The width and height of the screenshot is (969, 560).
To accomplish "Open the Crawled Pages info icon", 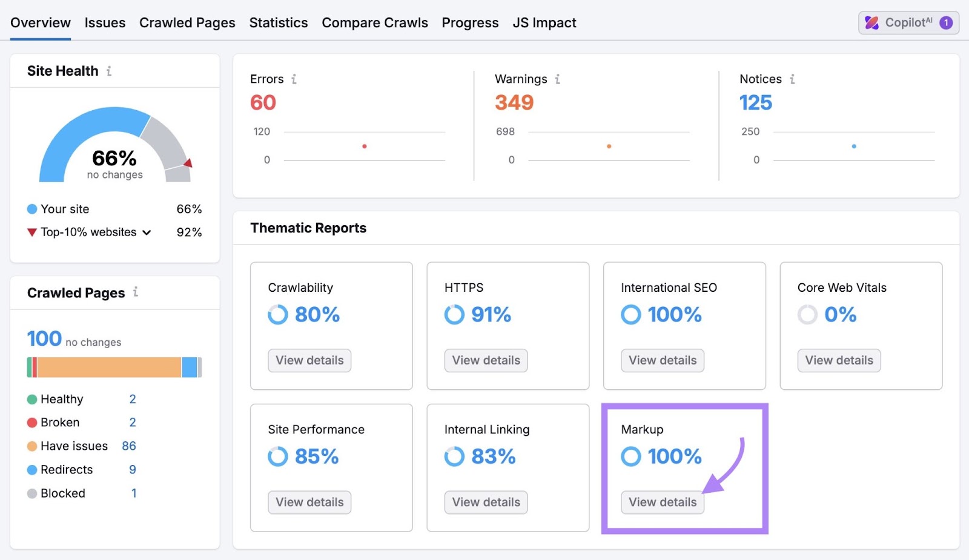I will click(136, 292).
